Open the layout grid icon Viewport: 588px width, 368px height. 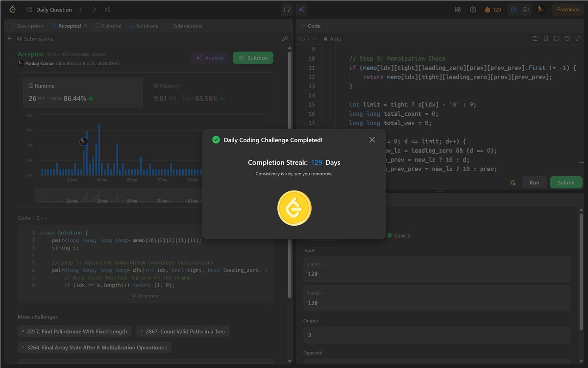pyautogui.click(x=458, y=9)
